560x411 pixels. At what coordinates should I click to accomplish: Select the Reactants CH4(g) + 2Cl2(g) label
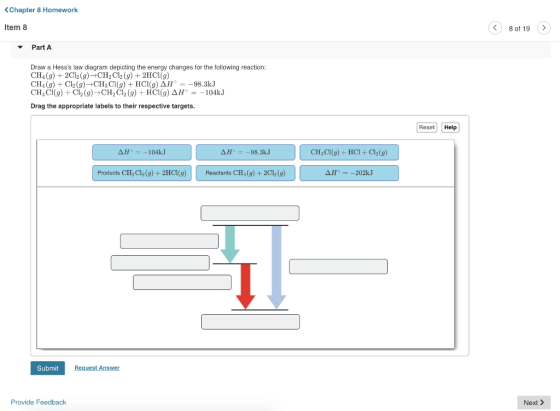[245, 173]
